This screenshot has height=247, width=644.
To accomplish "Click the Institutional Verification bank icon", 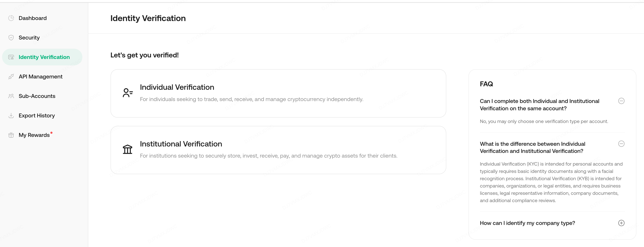I will tap(128, 149).
